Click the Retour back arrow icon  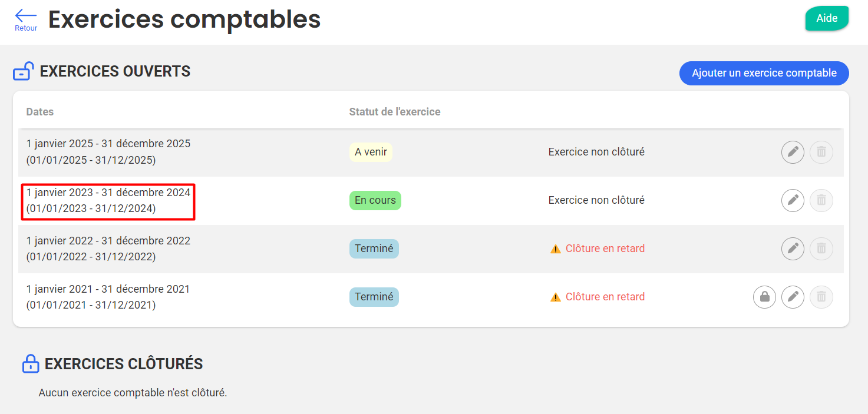(x=26, y=16)
